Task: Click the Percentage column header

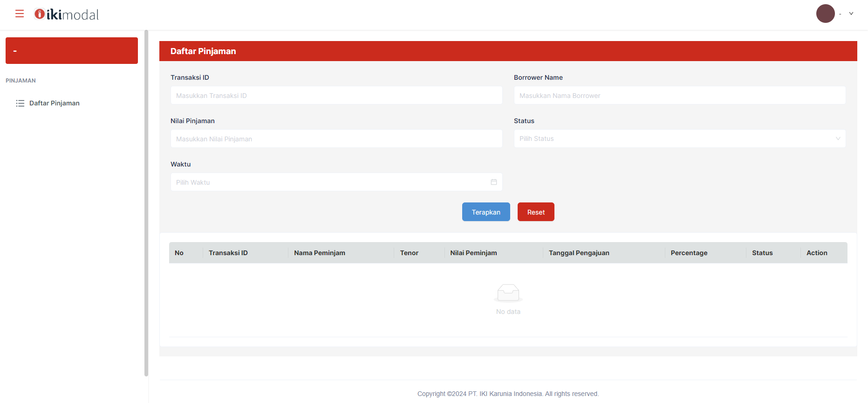Action: [689, 253]
